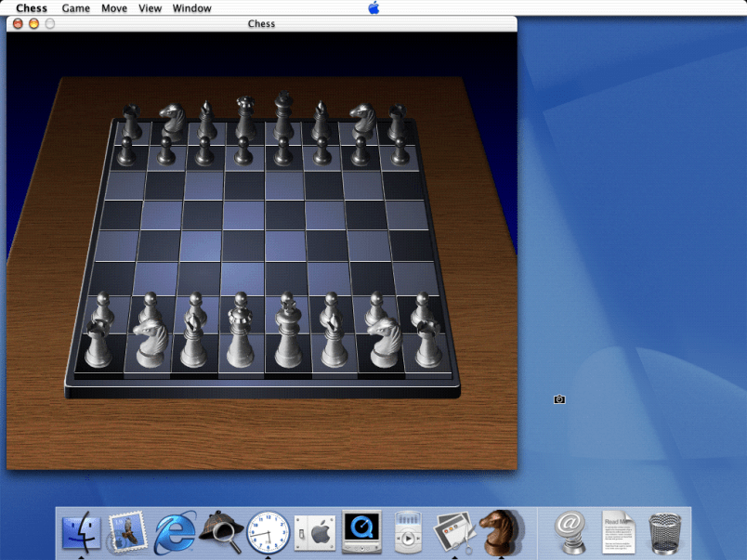The width and height of the screenshot is (747, 560).
Task: Open the View menu
Action: pos(150,8)
